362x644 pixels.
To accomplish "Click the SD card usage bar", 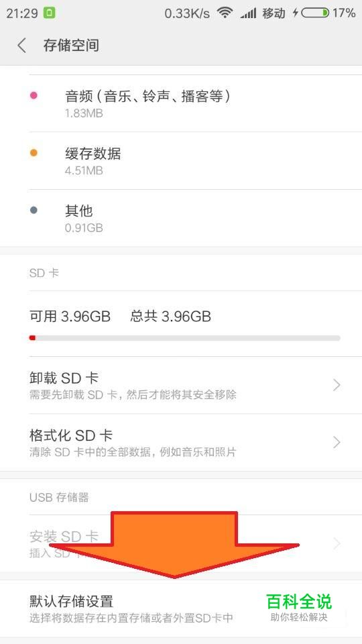I will (185, 338).
